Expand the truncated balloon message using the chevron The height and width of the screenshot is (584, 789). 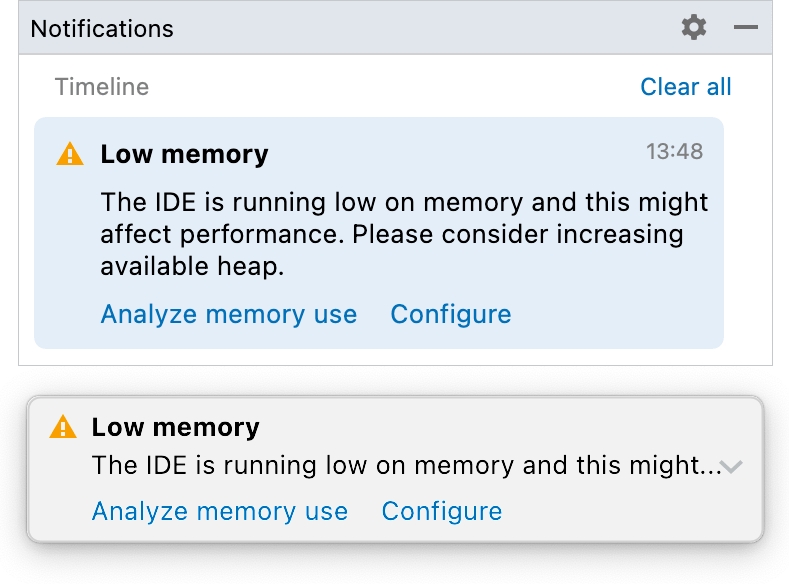click(731, 467)
